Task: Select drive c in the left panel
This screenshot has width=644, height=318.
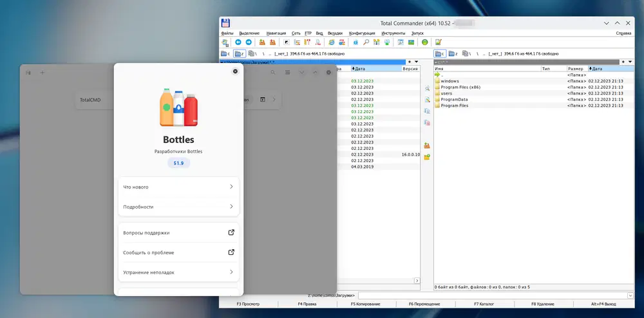Action: (x=225, y=54)
